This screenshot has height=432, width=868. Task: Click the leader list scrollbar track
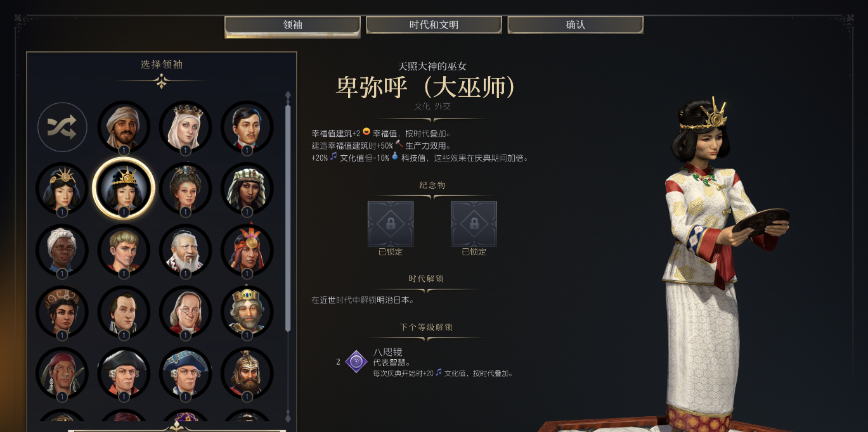pyautogui.click(x=288, y=257)
